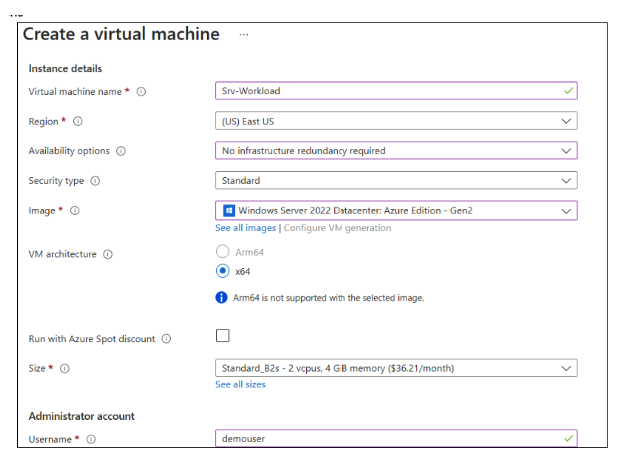This screenshot has width=619, height=456.
Task: Expand the Image selection dropdown
Action: pyautogui.click(x=396, y=211)
